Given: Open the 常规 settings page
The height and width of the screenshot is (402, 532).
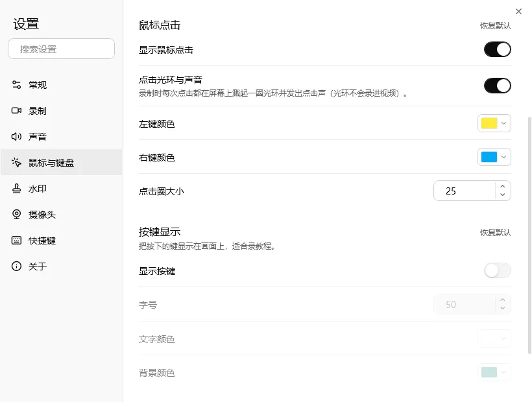Looking at the screenshot, I should (x=61, y=84).
